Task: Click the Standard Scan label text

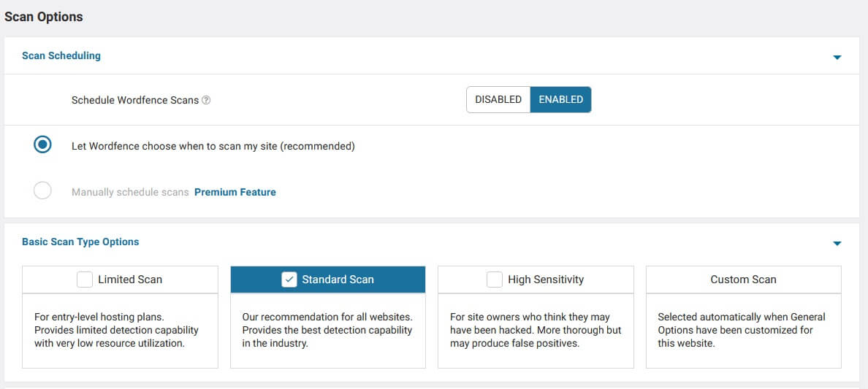Action: 338,280
